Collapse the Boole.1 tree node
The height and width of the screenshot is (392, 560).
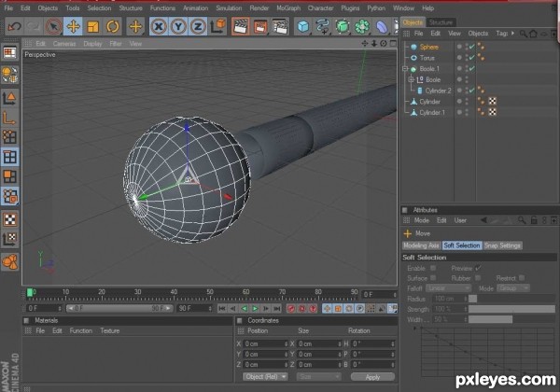click(x=405, y=68)
